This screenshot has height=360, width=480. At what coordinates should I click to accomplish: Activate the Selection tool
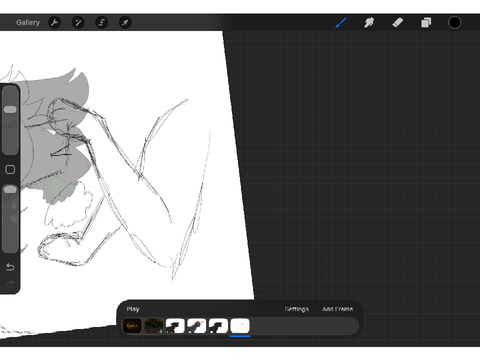click(x=102, y=23)
